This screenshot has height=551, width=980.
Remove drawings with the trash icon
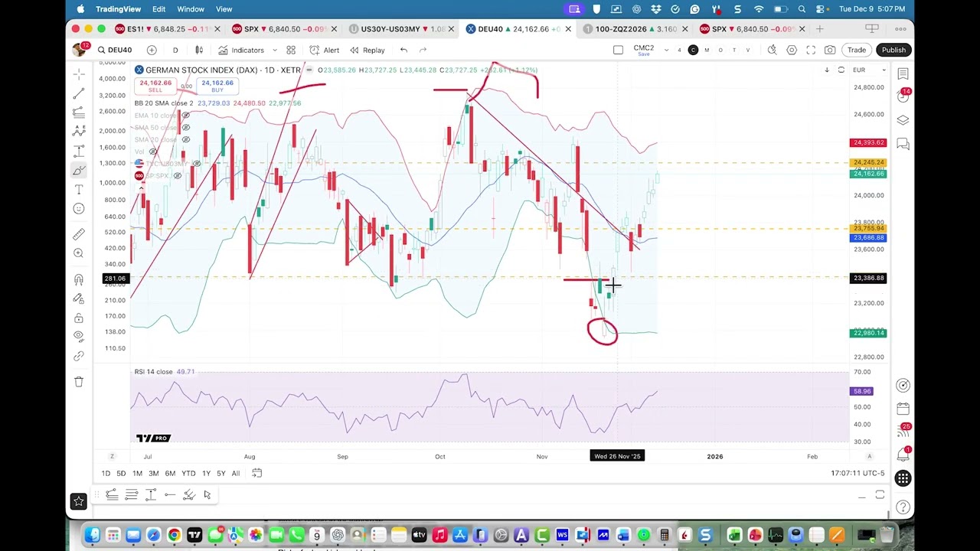(x=79, y=382)
